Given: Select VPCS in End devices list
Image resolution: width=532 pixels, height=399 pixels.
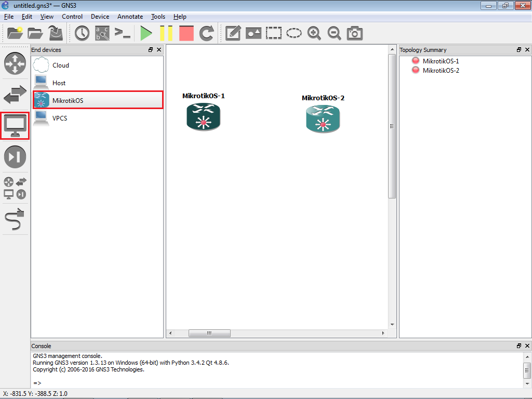Looking at the screenshot, I should coord(98,118).
